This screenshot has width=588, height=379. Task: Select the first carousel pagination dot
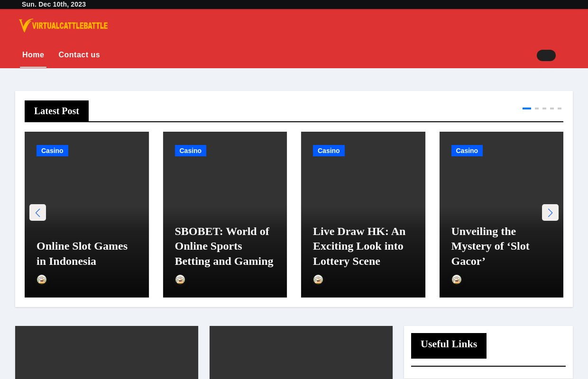click(526, 108)
